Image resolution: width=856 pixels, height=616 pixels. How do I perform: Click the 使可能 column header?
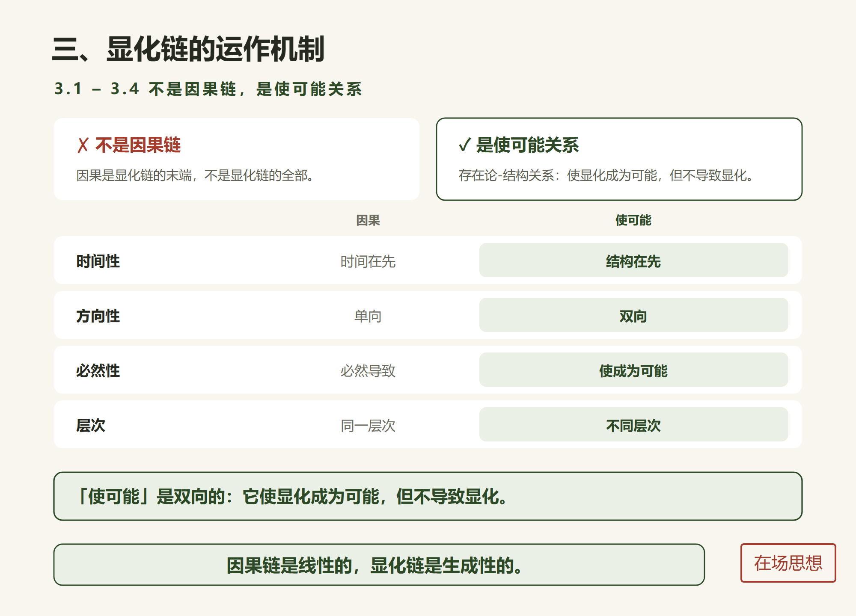(x=633, y=220)
